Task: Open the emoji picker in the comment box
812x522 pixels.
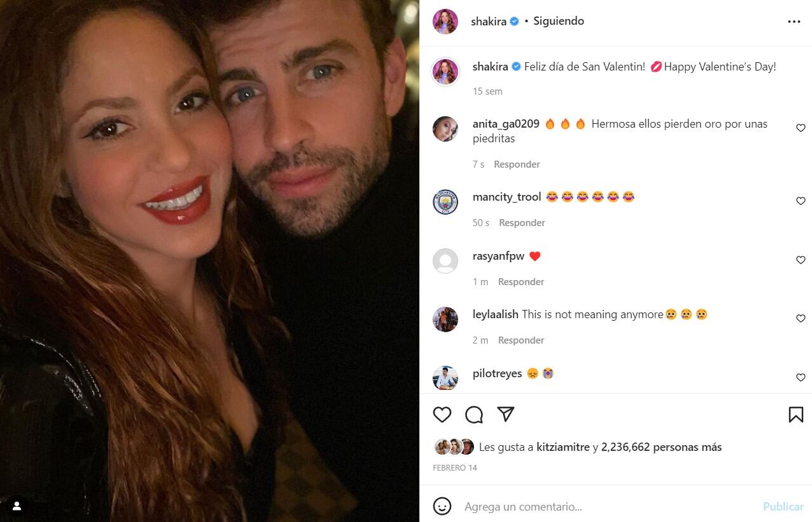Action: (x=442, y=506)
